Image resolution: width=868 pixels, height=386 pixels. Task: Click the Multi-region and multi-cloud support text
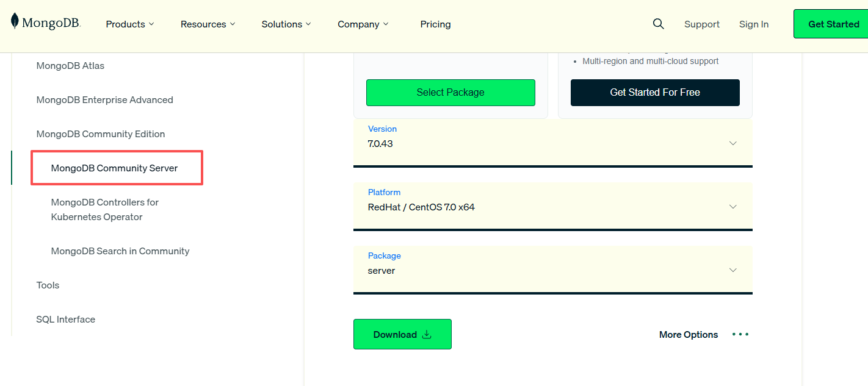click(x=651, y=61)
